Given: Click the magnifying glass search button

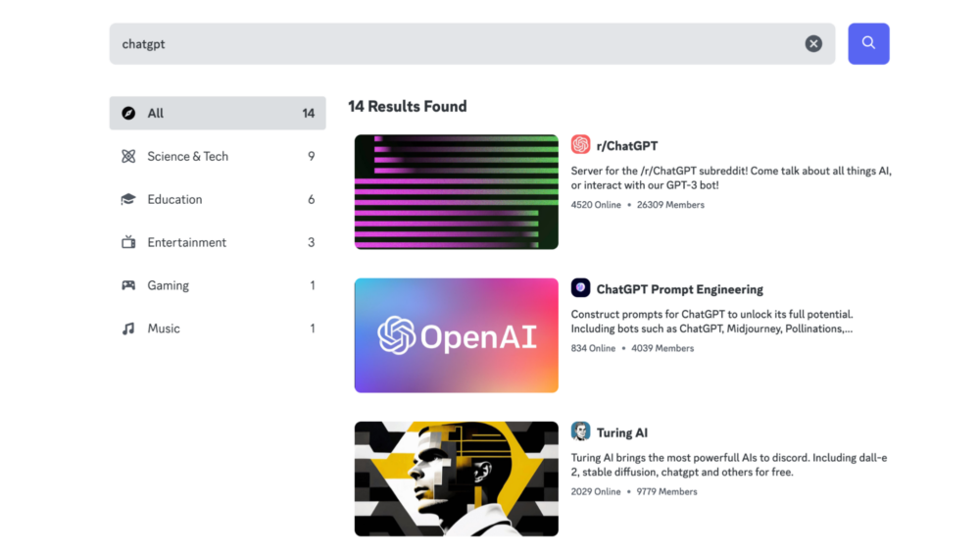Looking at the screenshot, I should [868, 43].
